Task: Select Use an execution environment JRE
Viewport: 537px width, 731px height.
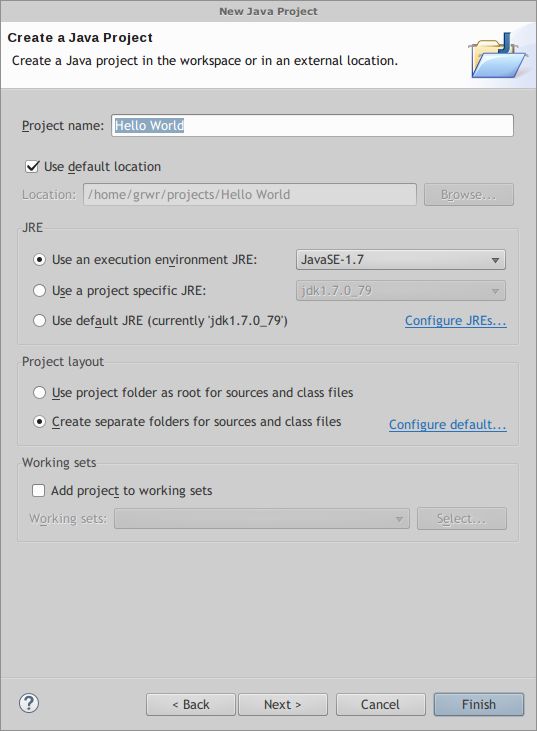Action: (39, 260)
